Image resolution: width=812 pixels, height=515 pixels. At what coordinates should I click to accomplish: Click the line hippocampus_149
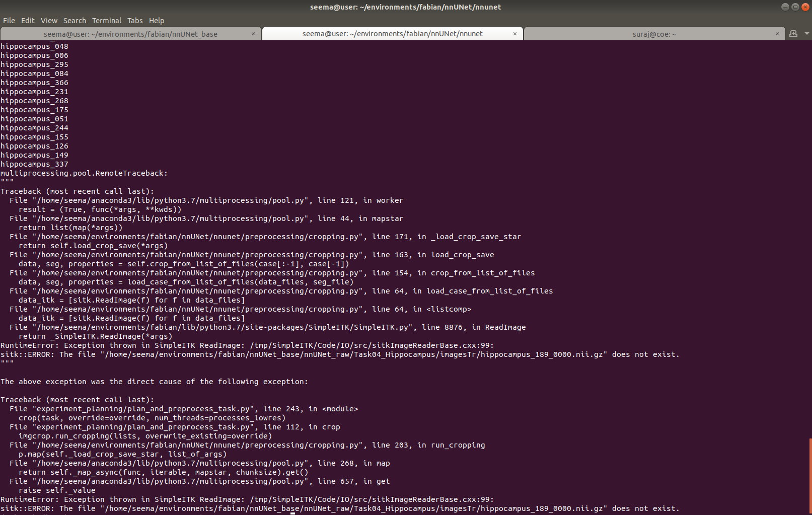34,155
